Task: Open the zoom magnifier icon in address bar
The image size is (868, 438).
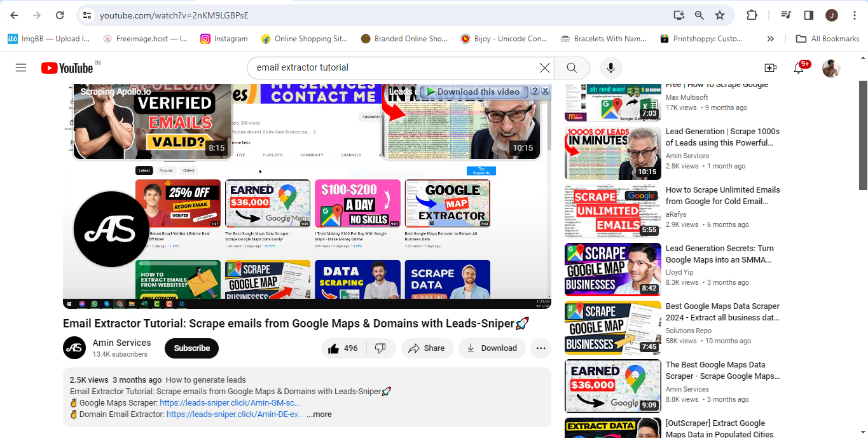Action: (699, 15)
